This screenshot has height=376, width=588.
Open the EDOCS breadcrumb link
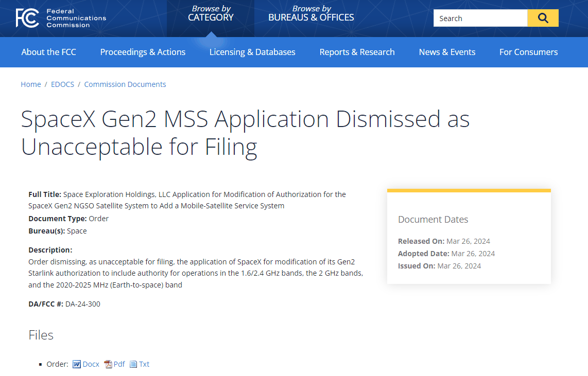pos(62,84)
